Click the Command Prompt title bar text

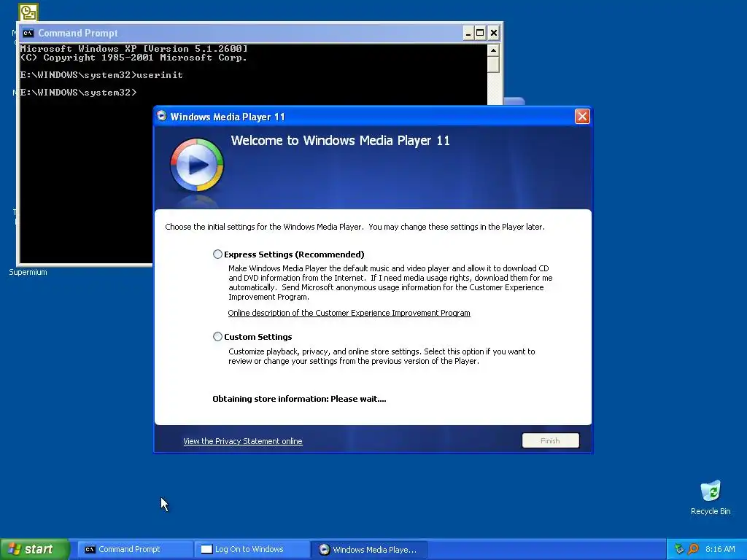[77, 33]
